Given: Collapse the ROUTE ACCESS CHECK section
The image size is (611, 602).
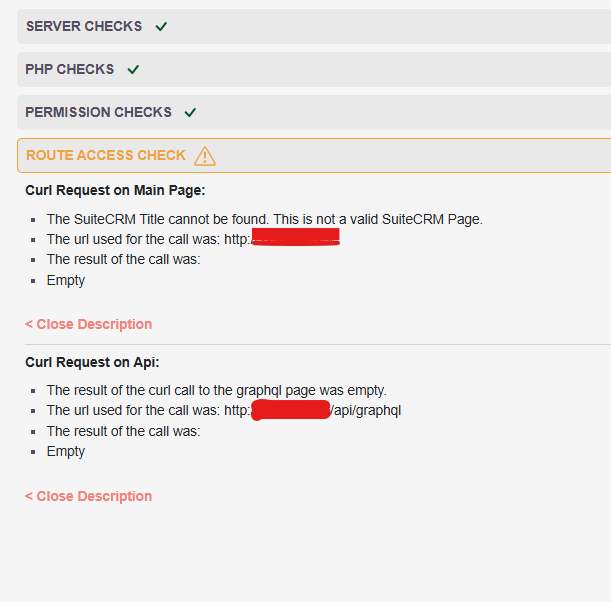Looking at the screenshot, I should pos(106,156).
